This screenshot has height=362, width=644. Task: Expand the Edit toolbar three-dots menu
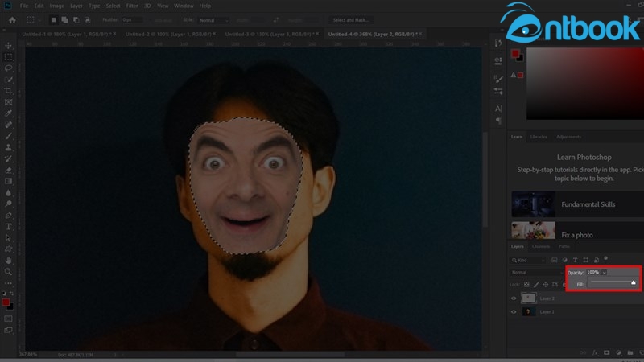tap(8, 283)
